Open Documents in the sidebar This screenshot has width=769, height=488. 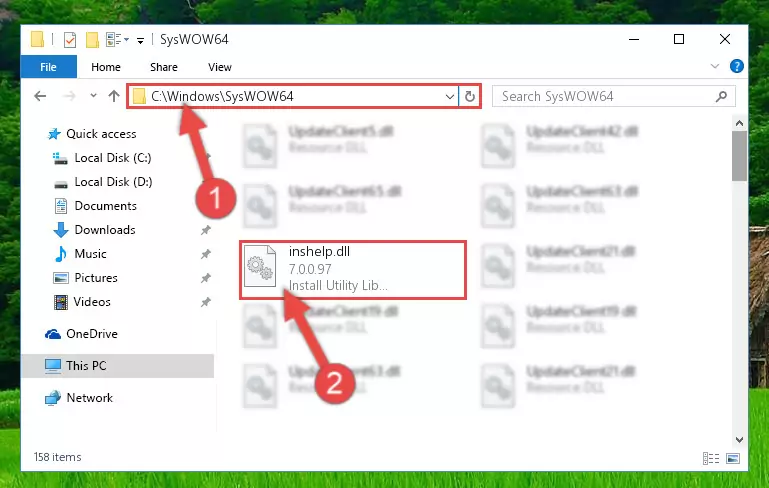coord(105,206)
